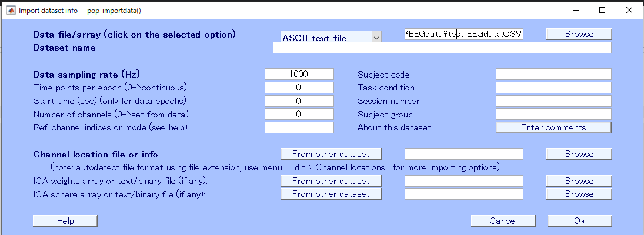
Task: Open the ASCII text file format dropdown
Action: point(331,37)
